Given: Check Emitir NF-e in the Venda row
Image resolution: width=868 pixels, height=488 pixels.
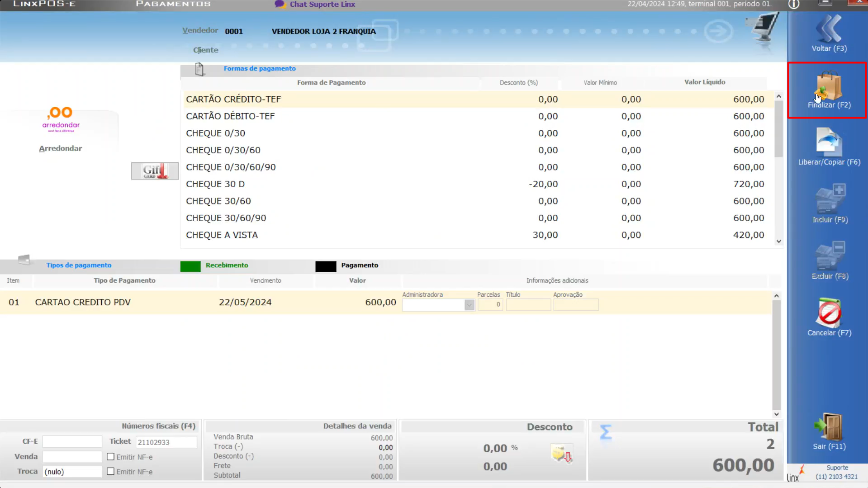Looking at the screenshot, I should (110, 457).
